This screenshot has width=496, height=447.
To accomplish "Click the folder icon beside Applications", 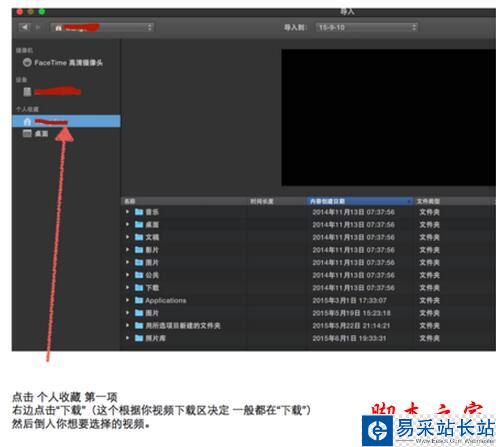I will coord(139,300).
